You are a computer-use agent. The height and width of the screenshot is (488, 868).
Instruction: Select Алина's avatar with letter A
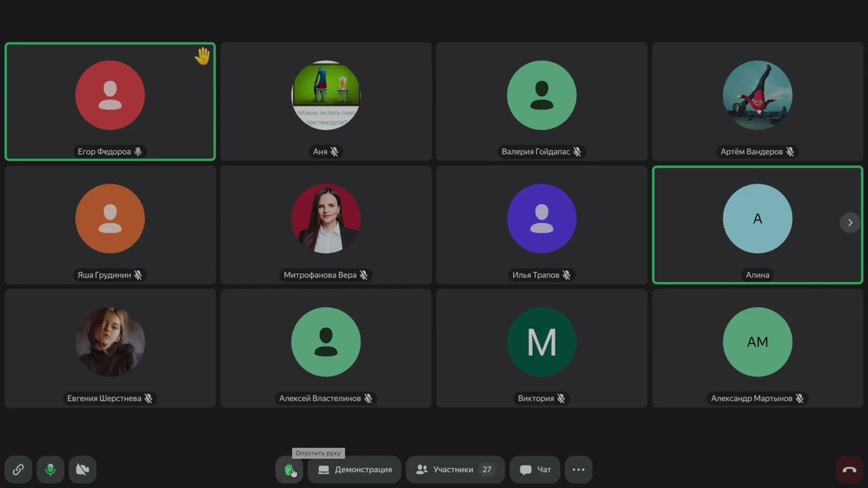point(757,218)
